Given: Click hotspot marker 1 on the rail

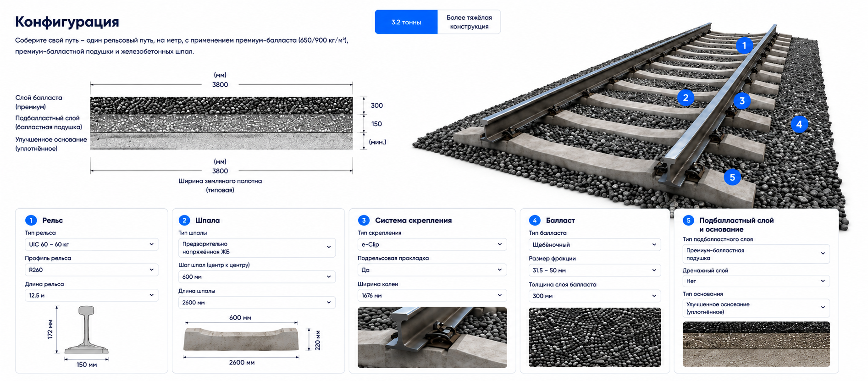Looking at the screenshot, I should tap(744, 45).
